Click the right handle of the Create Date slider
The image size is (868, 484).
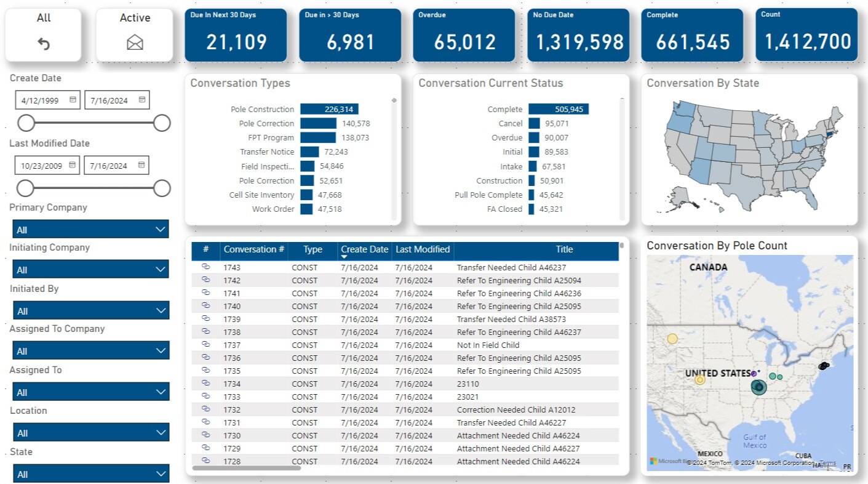(x=161, y=123)
